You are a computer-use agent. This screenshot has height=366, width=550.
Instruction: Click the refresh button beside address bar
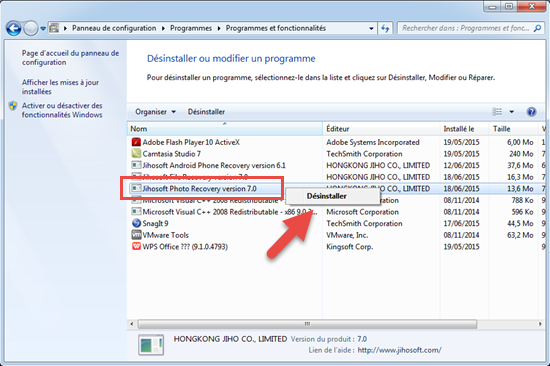[x=385, y=28]
